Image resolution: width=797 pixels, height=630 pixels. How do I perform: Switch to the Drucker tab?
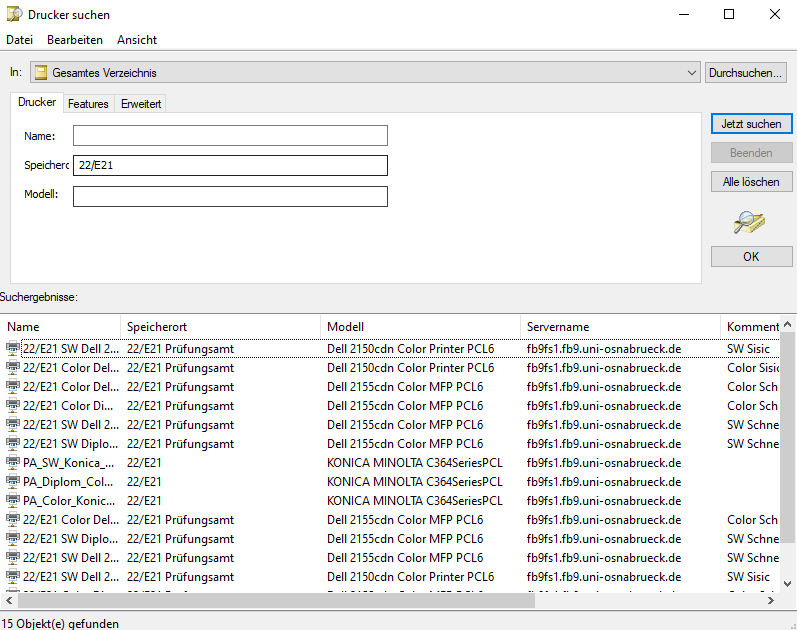pos(37,102)
